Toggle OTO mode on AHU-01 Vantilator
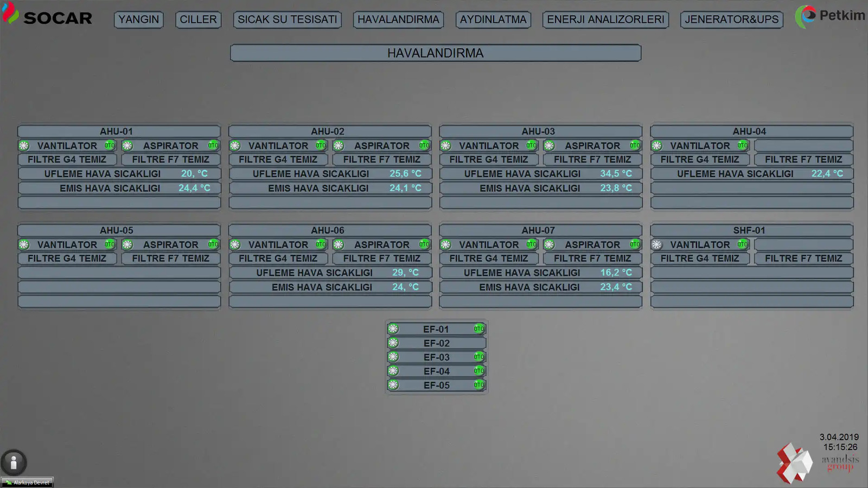The height and width of the screenshot is (488, 868). pyautogui.click(x=110, y=145)
